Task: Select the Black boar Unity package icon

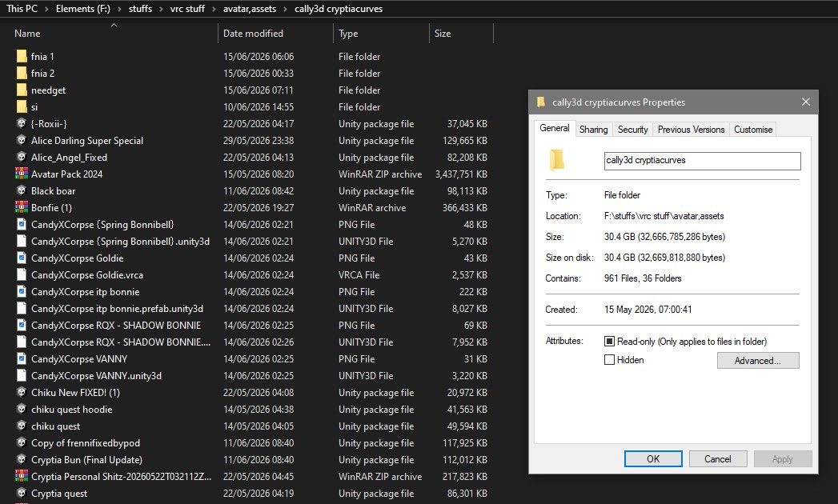Action: coord(22,191)
